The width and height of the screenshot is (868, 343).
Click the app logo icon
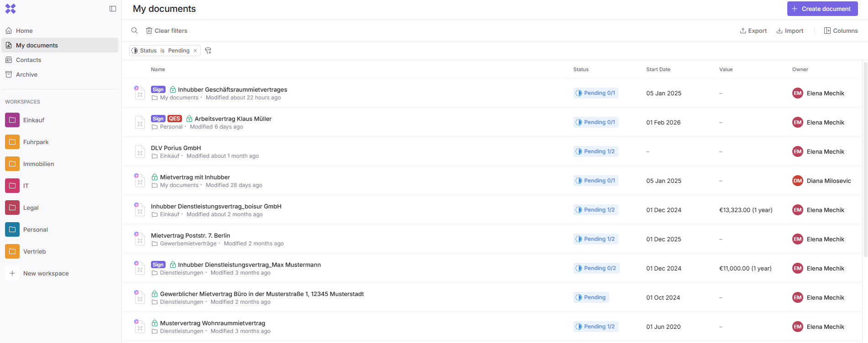point(10,9)
